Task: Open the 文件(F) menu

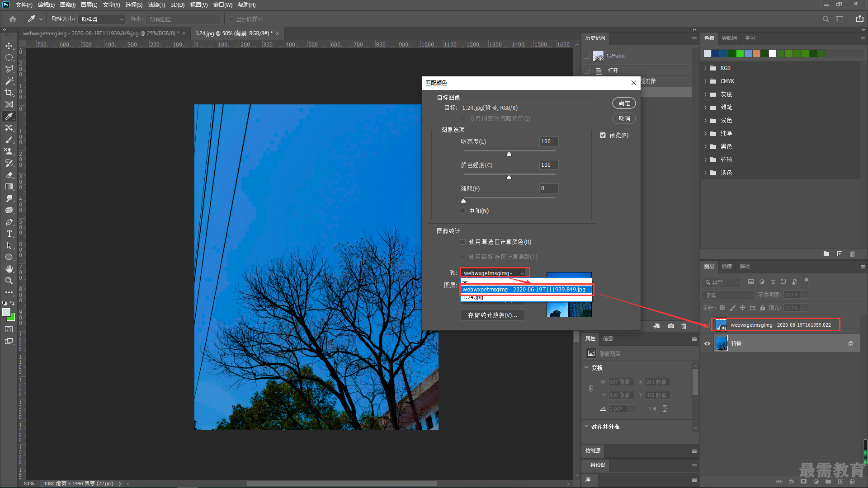Action: [x=24, y=5]
